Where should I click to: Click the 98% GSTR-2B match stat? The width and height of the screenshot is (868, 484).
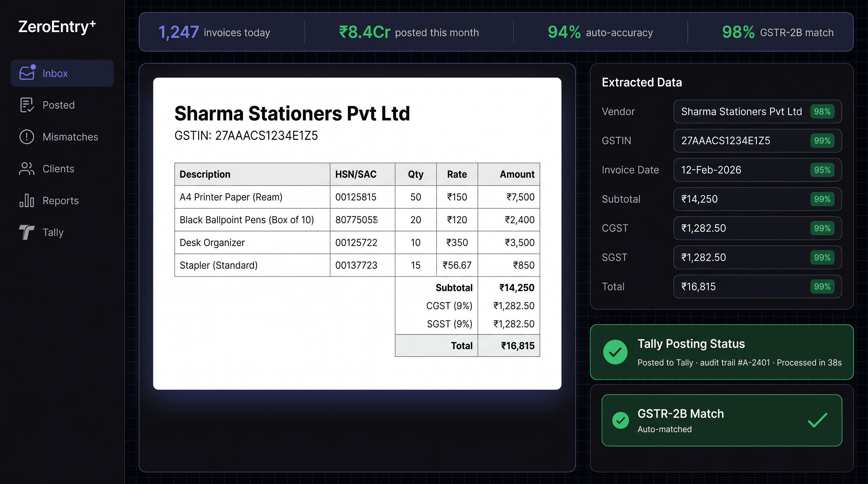[x=778, y=32]
